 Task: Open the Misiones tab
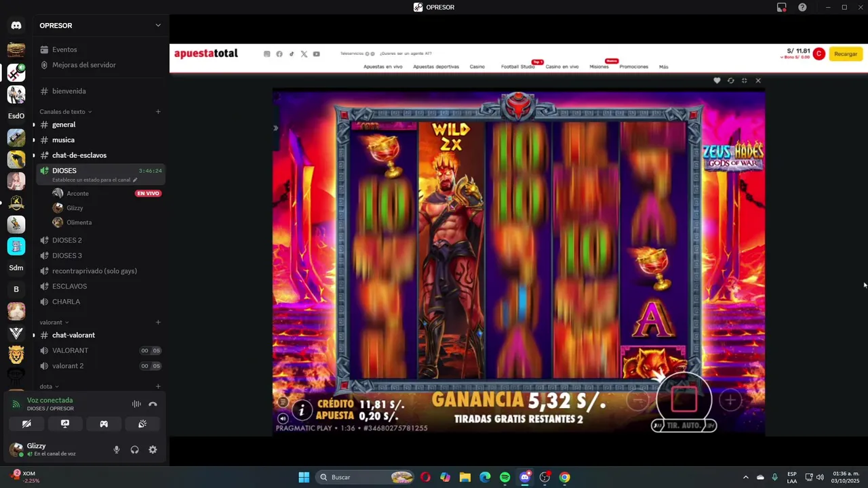tap(599, 67)
